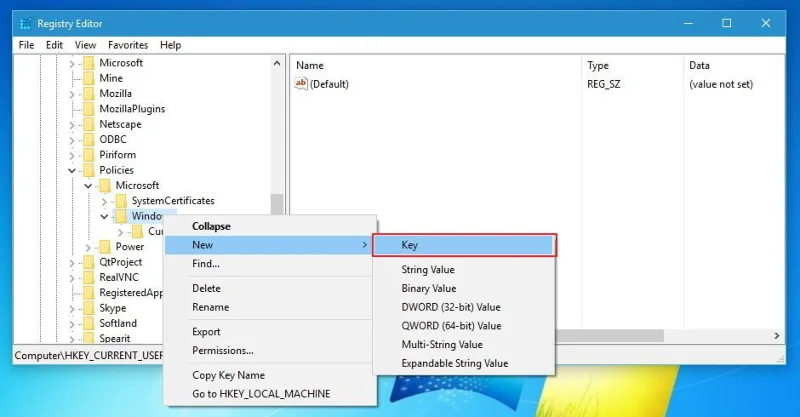800x417 pixels.
Task: Click the Mine key folder icon
Action: point(89,78)
